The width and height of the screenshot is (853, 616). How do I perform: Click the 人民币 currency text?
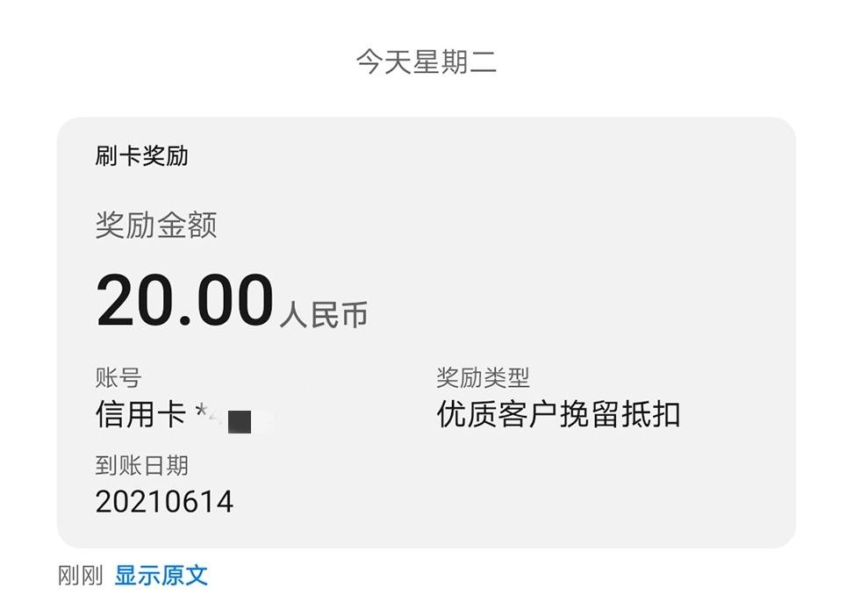coord(324,314)
